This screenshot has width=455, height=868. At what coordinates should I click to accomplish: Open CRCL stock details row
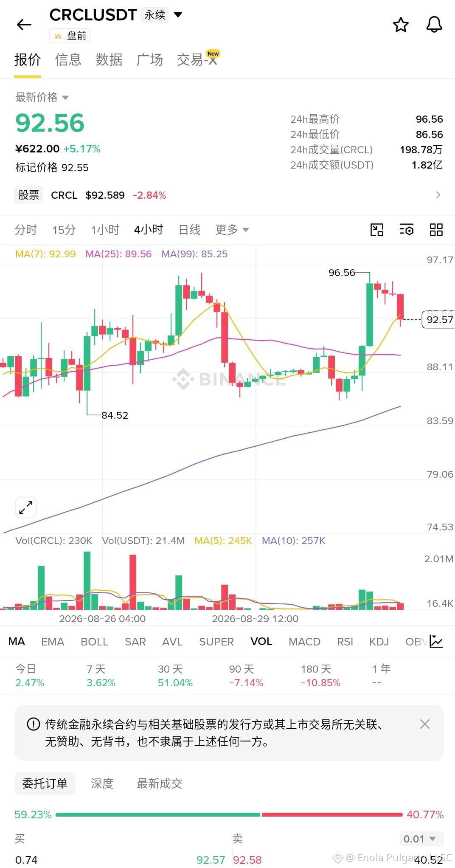227,195
